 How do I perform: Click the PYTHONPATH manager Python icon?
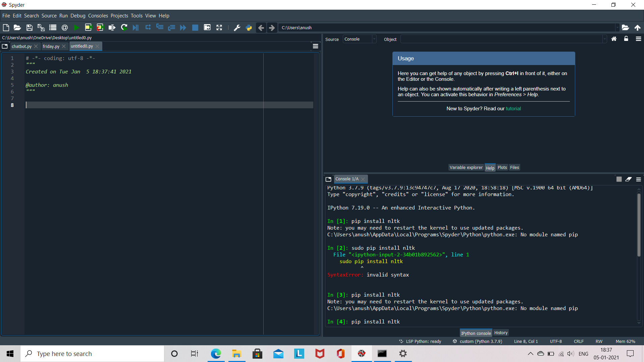click(x=249, y=27)
